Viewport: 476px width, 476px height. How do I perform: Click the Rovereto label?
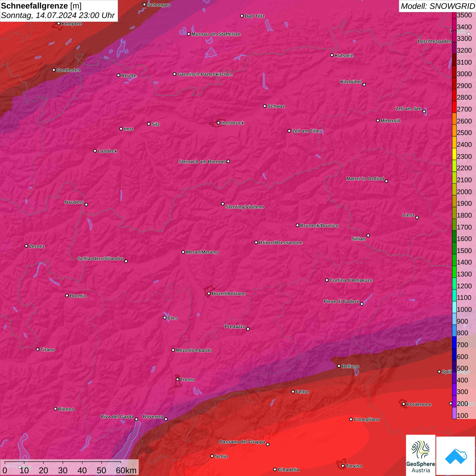pos(153,417)
